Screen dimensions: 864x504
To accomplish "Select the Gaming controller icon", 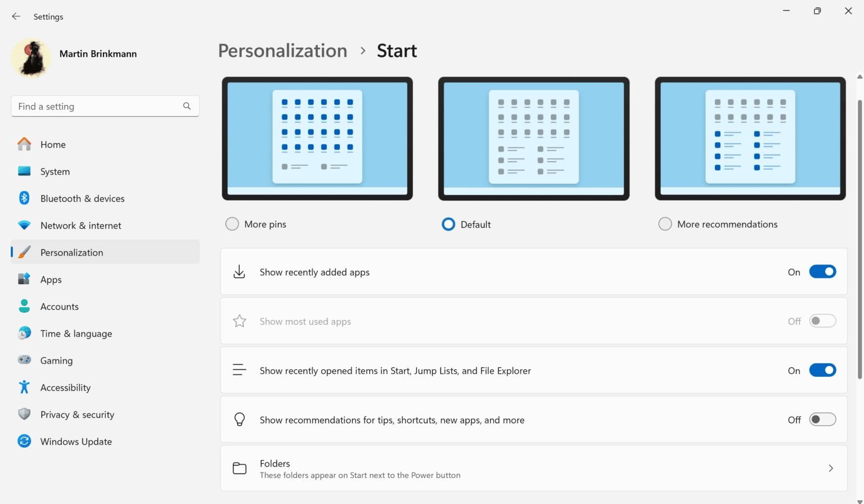I will coord(24,360).
